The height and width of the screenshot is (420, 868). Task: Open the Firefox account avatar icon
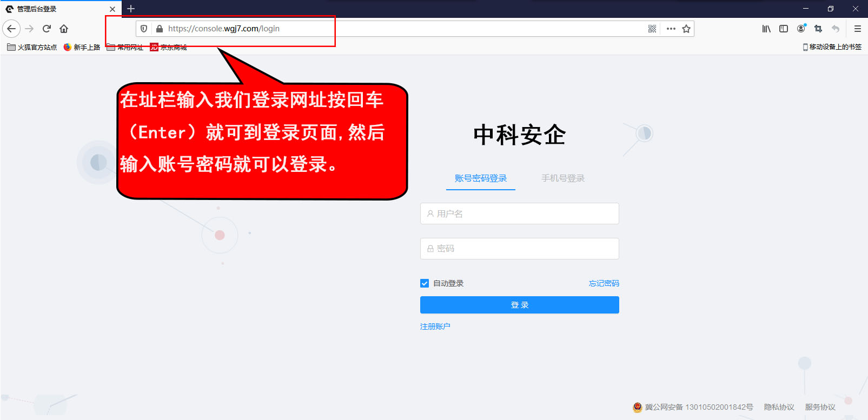point(801,29)
